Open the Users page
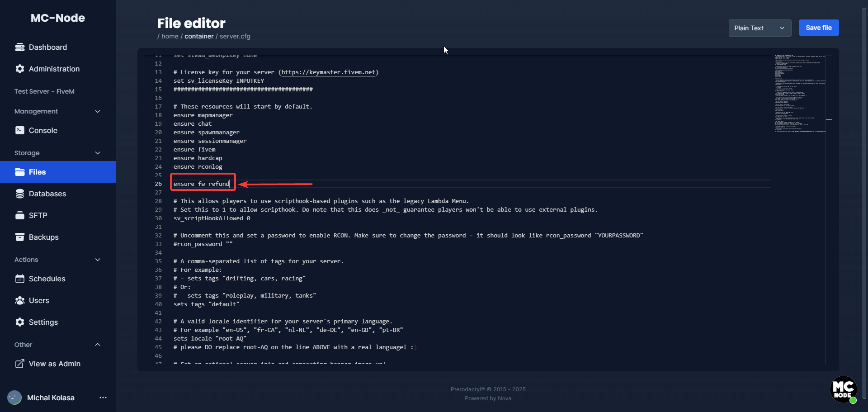 pos(58,300)
